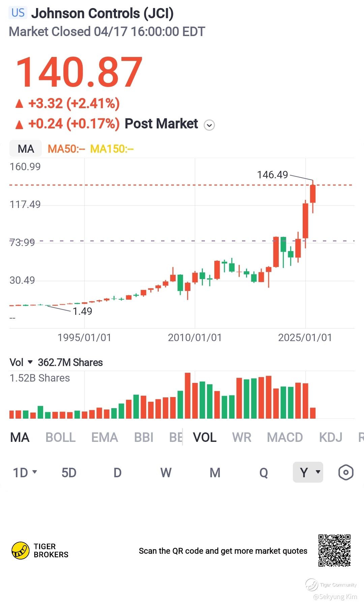Select the BOLL indicator tab
Image resolution: width=364 pixels, height=605 pixels.
coord(60,437)
